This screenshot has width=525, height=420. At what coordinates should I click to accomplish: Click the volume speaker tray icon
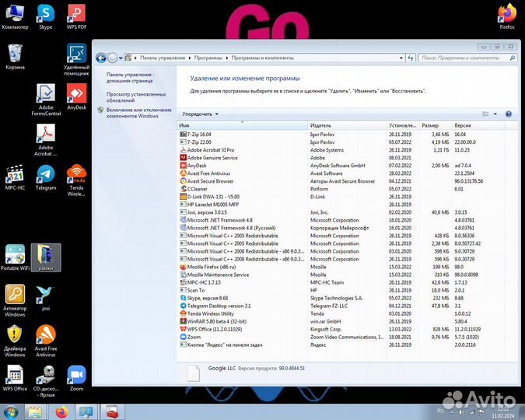click(461, 412)
